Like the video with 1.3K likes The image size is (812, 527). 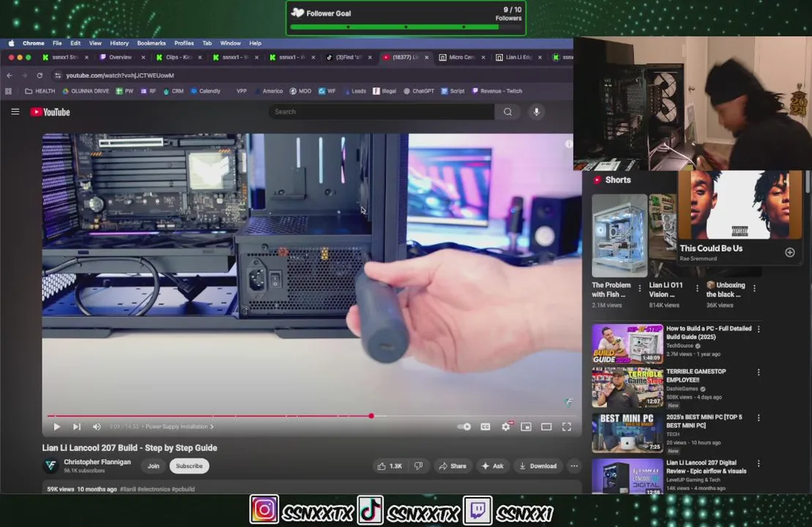(390, 466)
